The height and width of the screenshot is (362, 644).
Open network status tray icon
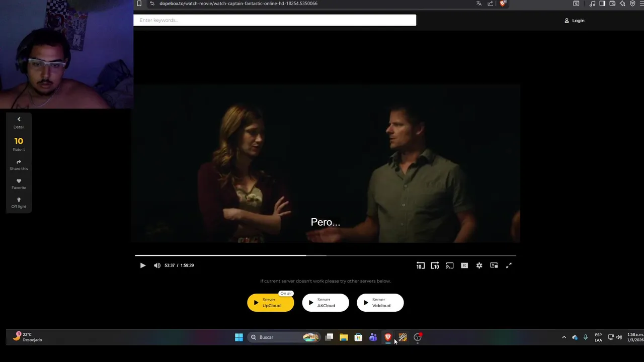pos(611,337)
